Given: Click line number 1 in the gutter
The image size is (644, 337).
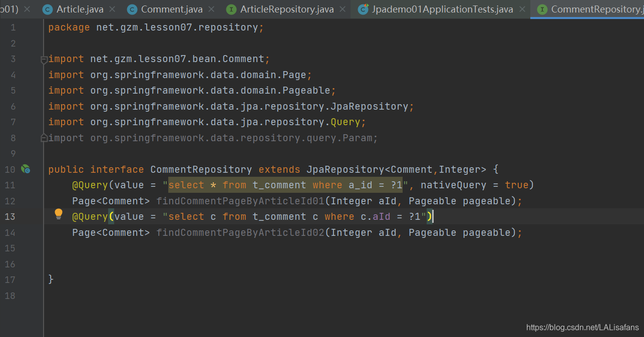Looking at the screenshot, I should point(13,28).
